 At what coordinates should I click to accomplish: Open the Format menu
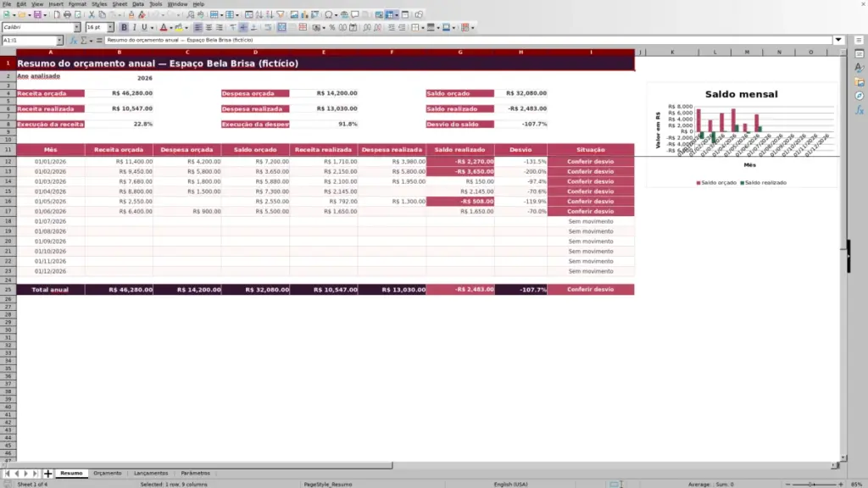pos(77,4)
